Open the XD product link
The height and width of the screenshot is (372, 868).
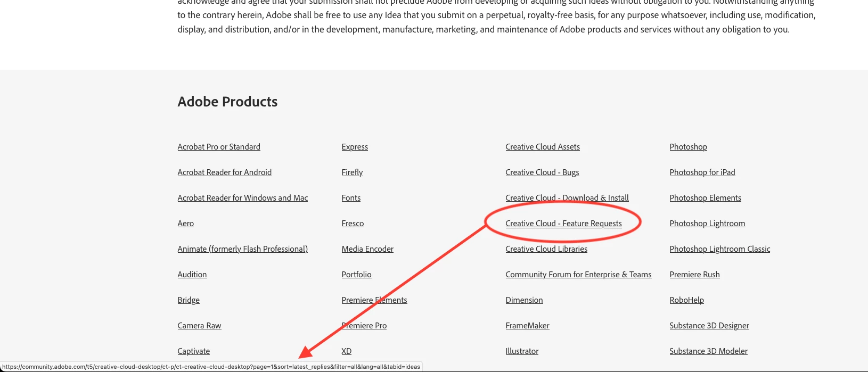tap(347, 351)
